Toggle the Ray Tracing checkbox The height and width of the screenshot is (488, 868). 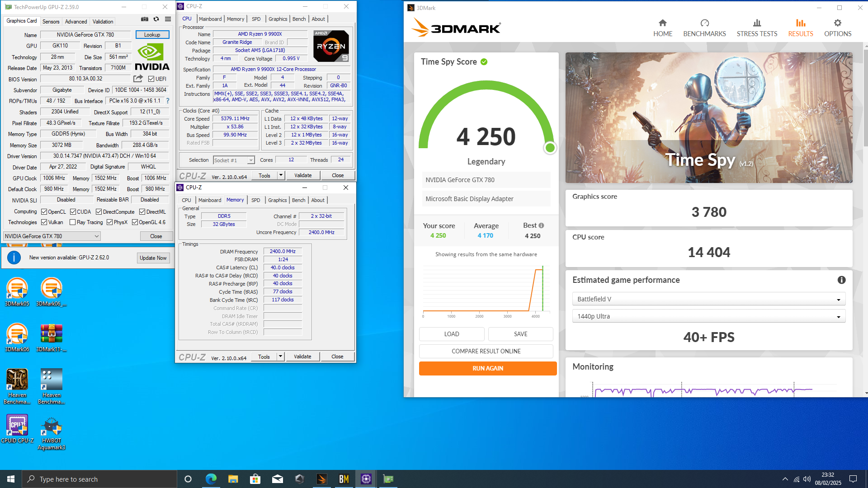click(72, 222)
